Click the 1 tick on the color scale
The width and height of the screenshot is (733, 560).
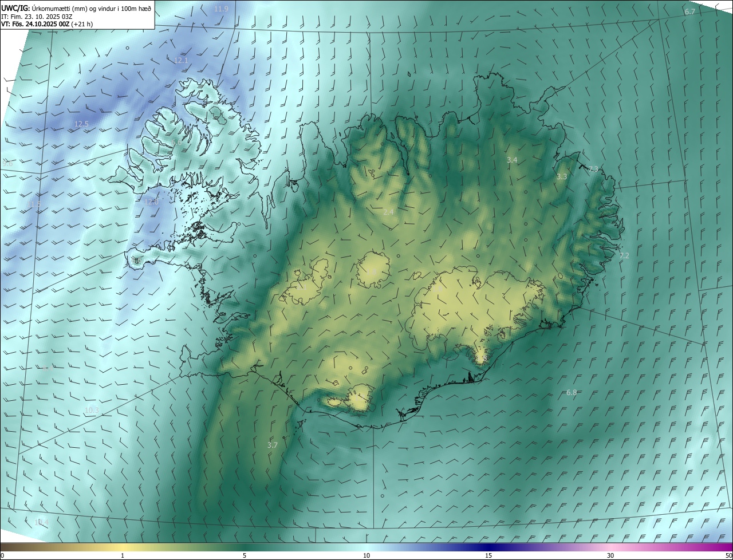123,555
